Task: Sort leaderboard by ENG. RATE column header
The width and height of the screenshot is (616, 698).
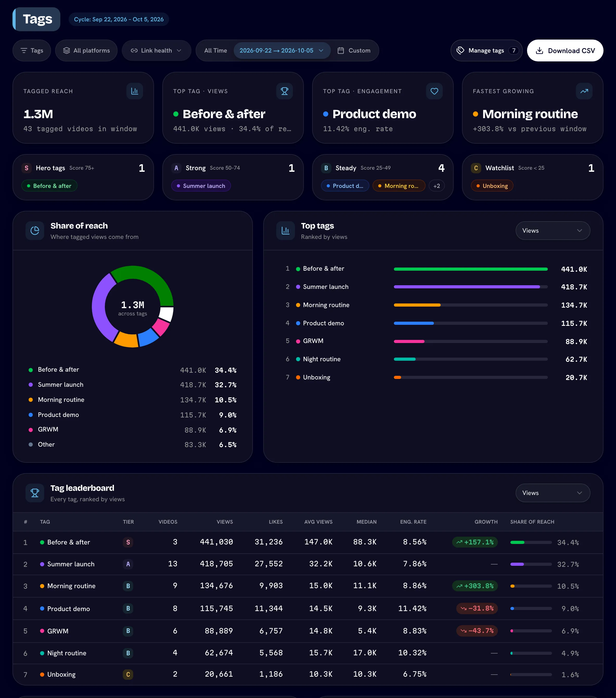Action: tap(413, 522)
